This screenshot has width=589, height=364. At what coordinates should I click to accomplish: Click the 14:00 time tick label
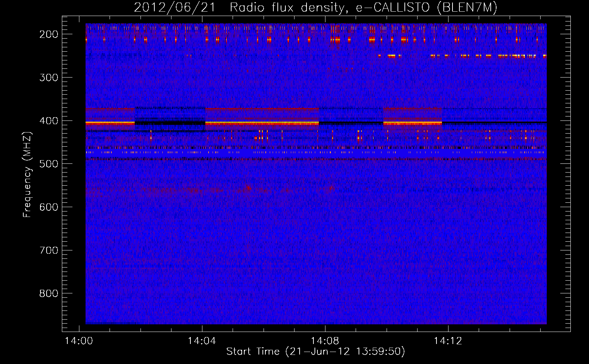(x=79, y=341)
